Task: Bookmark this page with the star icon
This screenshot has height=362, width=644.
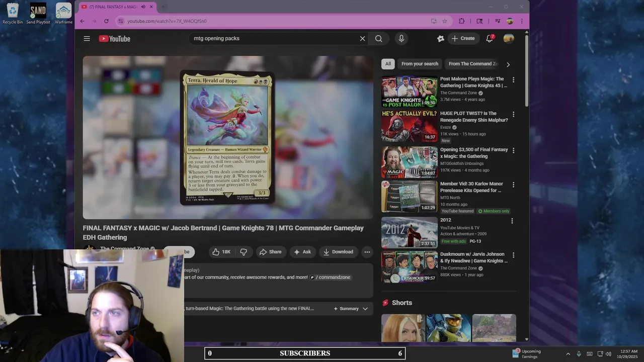Action: coord(445,21)
